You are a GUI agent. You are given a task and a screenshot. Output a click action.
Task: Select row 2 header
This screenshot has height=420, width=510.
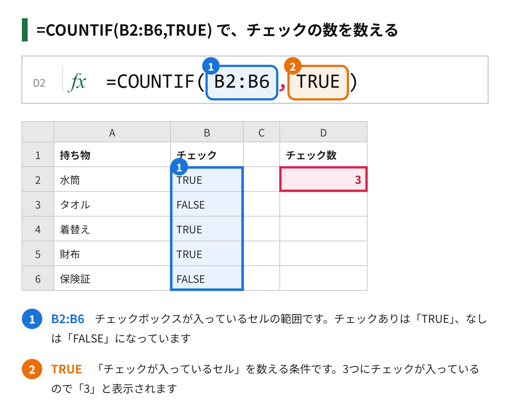click(38, 179)
